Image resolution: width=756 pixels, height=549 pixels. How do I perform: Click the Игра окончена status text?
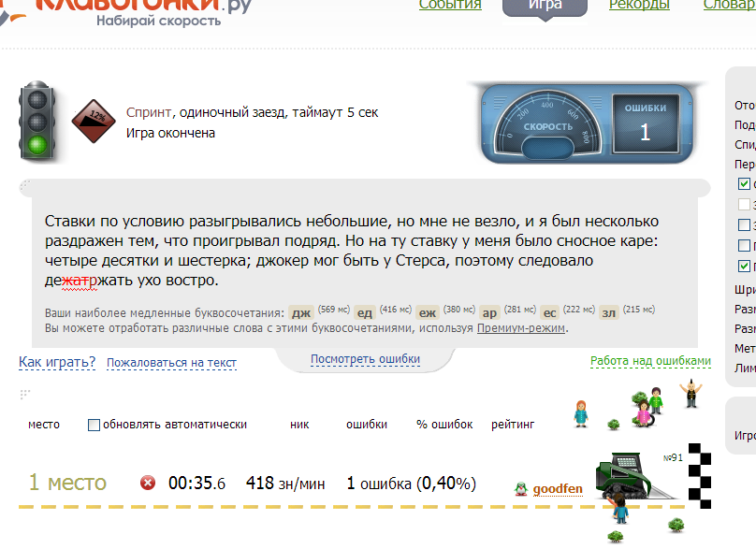coord(170,133)
